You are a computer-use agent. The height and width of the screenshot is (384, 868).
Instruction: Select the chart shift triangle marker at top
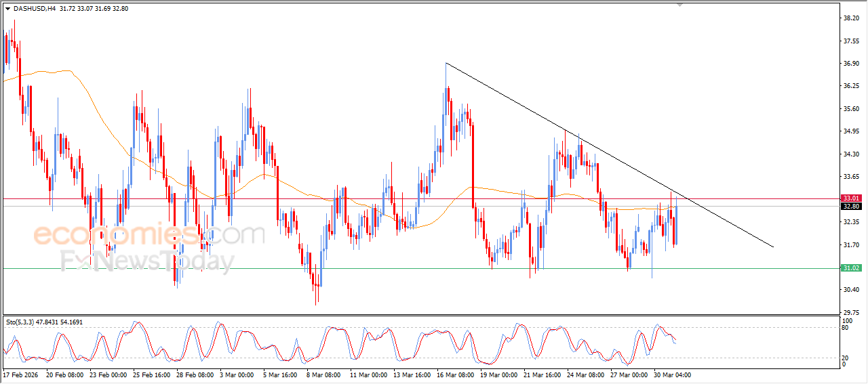point(680,5)
